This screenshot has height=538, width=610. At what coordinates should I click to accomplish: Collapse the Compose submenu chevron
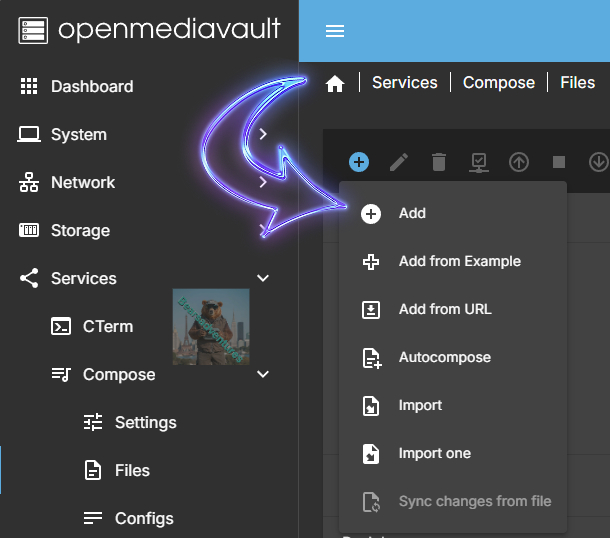coord(263,375)
